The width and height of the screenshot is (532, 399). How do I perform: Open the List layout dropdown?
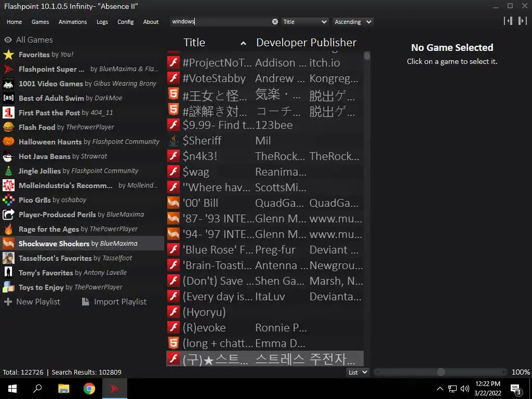(x=358, y=372)
